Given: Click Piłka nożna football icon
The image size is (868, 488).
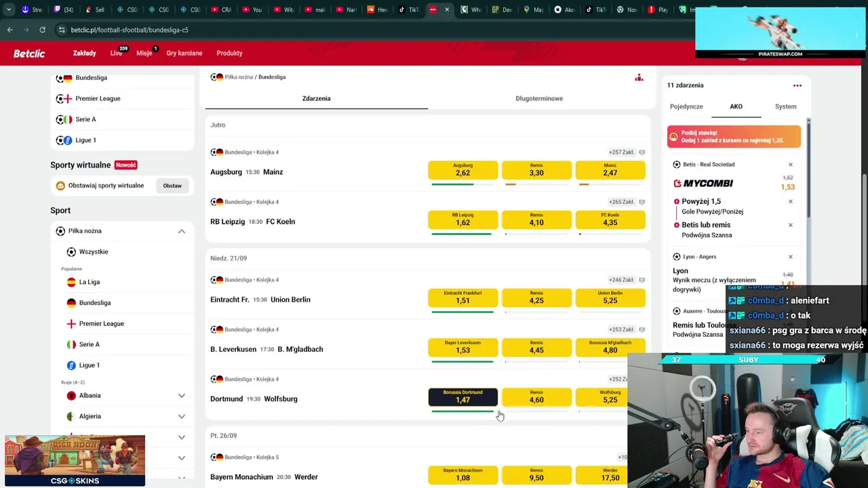Looking at the screenshot, I should click(x=60, y=231).
